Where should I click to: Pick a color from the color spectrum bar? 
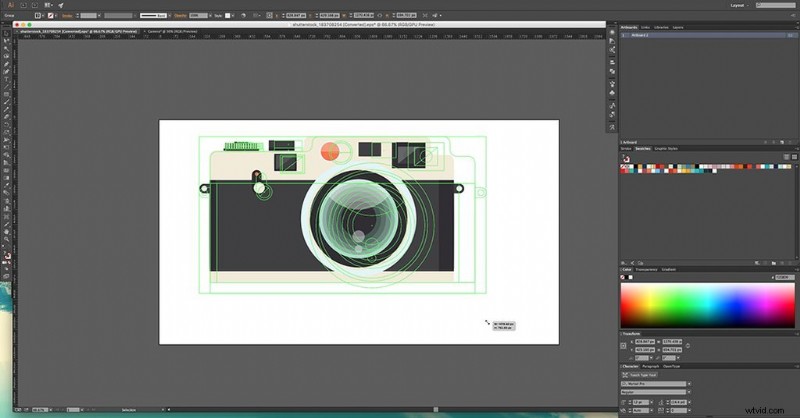coord(707,306)
